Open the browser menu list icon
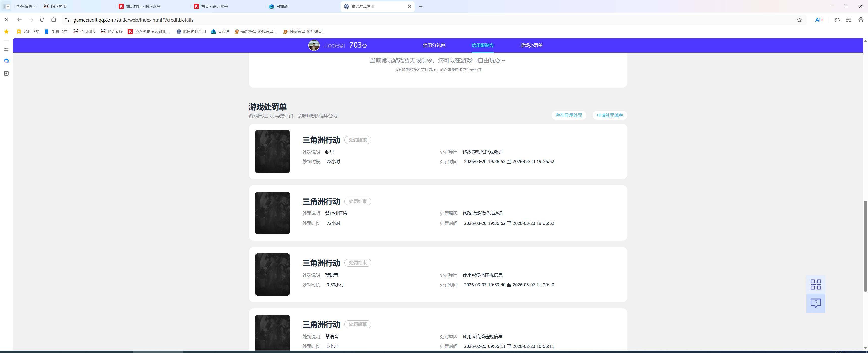 849,20
